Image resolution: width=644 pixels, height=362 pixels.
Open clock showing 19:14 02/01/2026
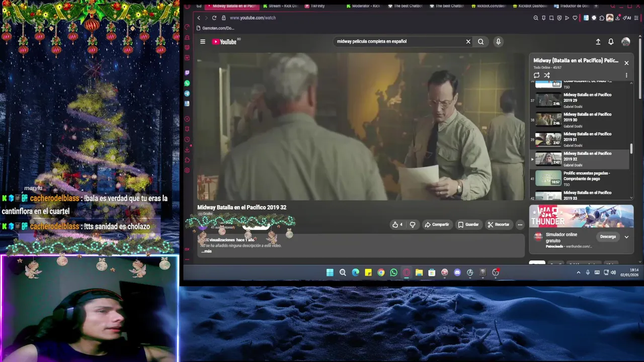629,273
